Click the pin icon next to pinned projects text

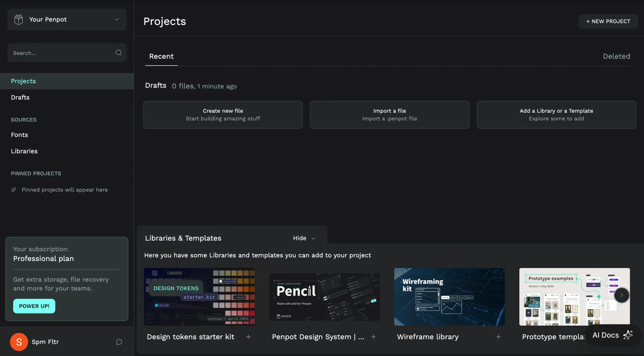[x=14, y=190]
